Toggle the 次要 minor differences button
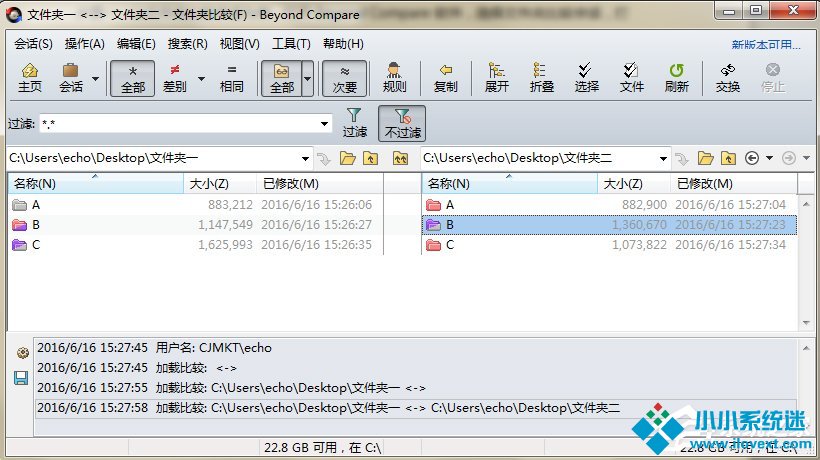 [344, 77]
